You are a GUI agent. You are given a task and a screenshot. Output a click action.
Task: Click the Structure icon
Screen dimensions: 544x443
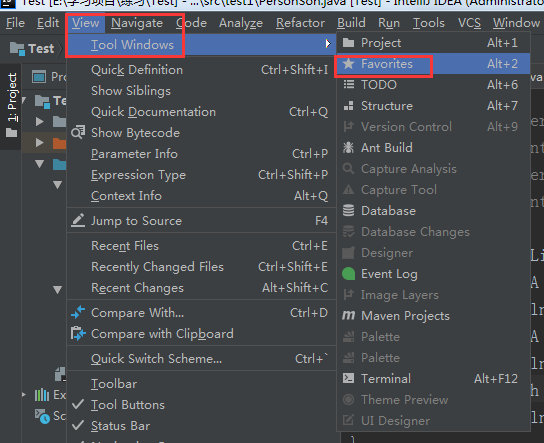[348, 105]
